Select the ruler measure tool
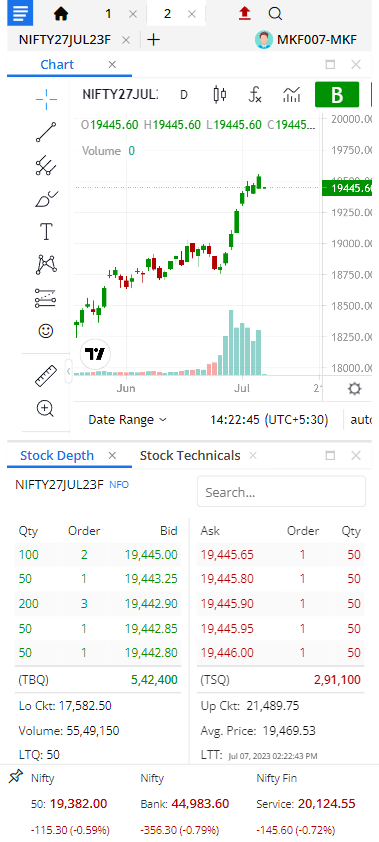Screen dimensions: 379x842 tap(46, 375)
